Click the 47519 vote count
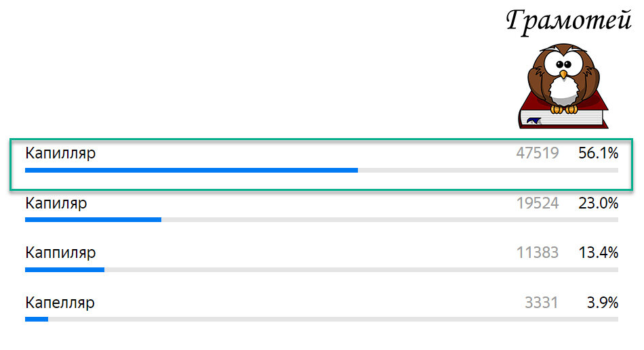644x350 pixels. click(537, 154)
